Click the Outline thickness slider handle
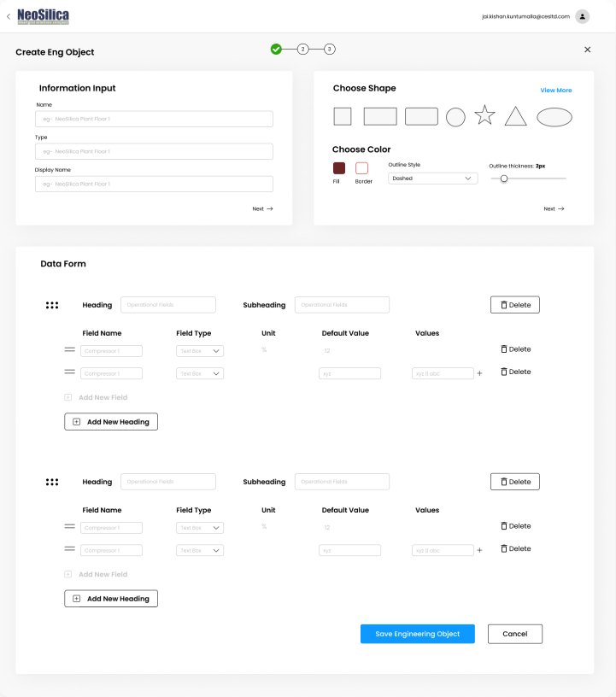This screenshot has height=697, width=616. coord(504,179)
